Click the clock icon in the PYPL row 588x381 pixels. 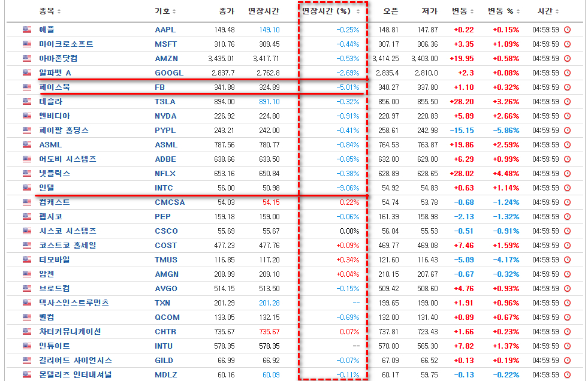coord(568,131)
